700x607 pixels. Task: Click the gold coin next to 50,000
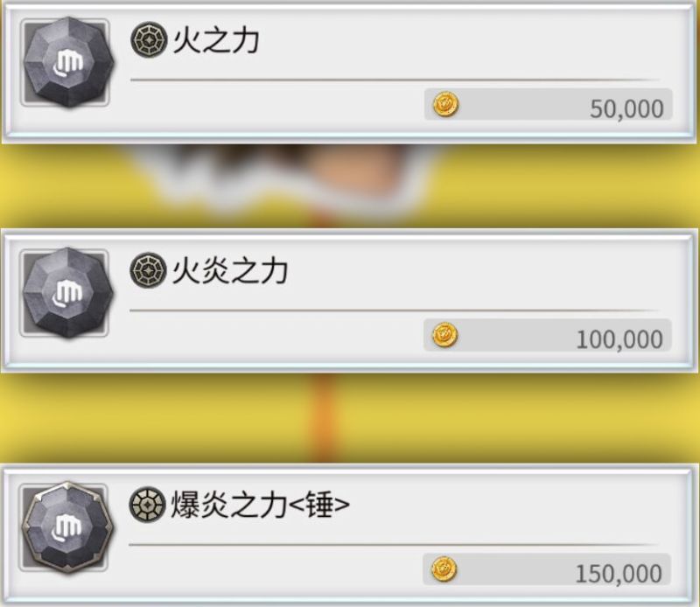point(446,105)
